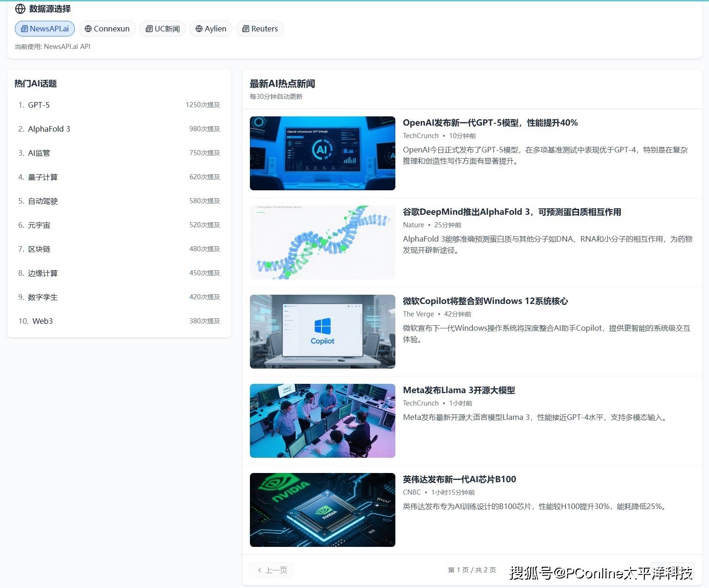Click the left chevron in 上一页 button
Screen dimensions: 709x588
point(260,570)
